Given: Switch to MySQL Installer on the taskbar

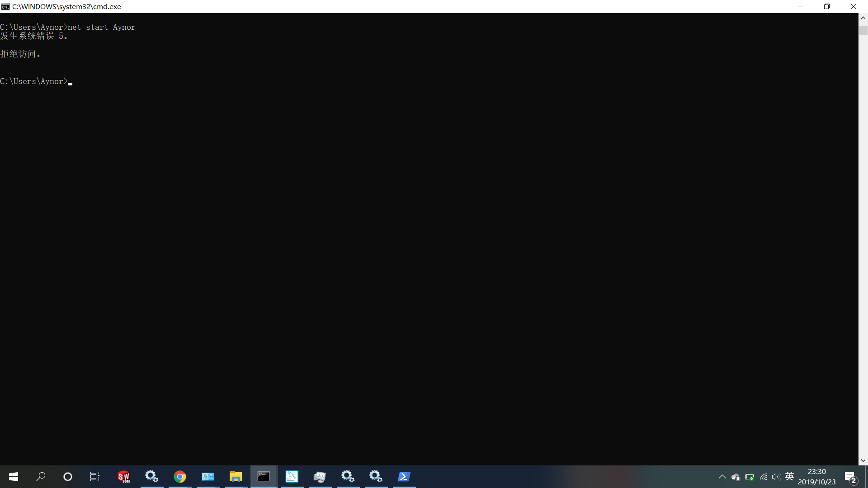Looking at the screenshot, I should pyautogui.click(x=292, y=477).
